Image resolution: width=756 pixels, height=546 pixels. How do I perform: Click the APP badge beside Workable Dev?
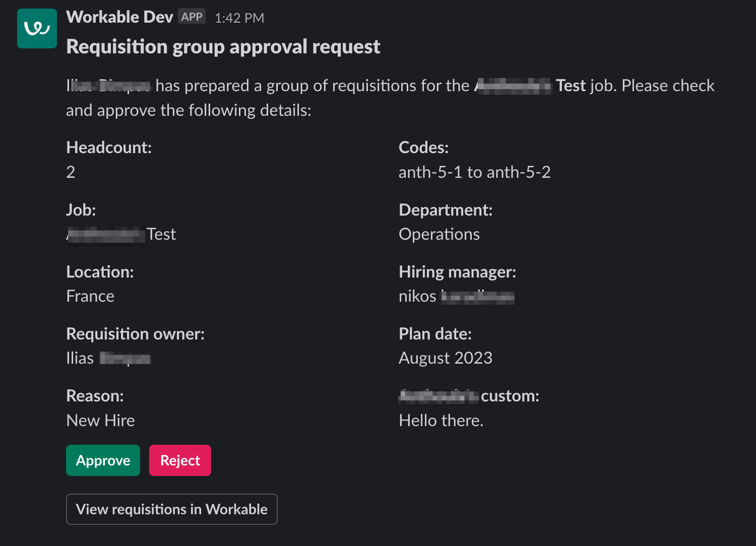point(192,17)
